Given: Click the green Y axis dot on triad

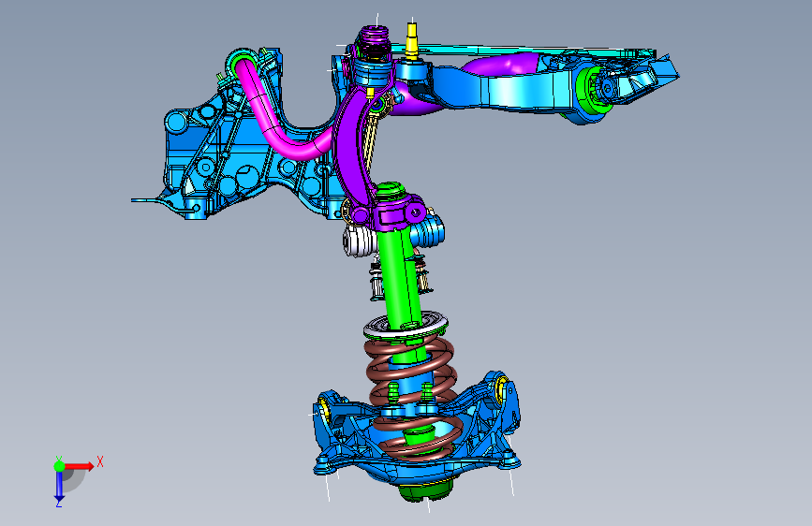Looking at the screenshot, I should pos(59,466).
